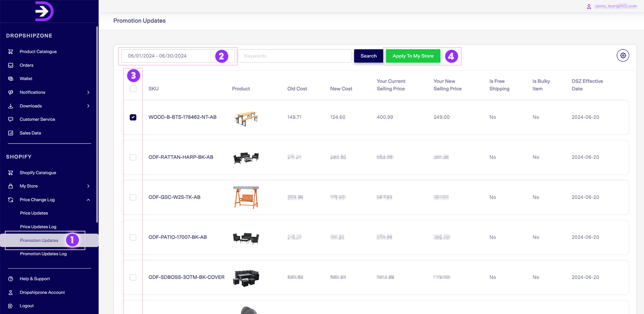Toggle the select-all checkbox in table header
This screenshot has height=314, width=644.
pyautogui.click(x=133, y=89)
